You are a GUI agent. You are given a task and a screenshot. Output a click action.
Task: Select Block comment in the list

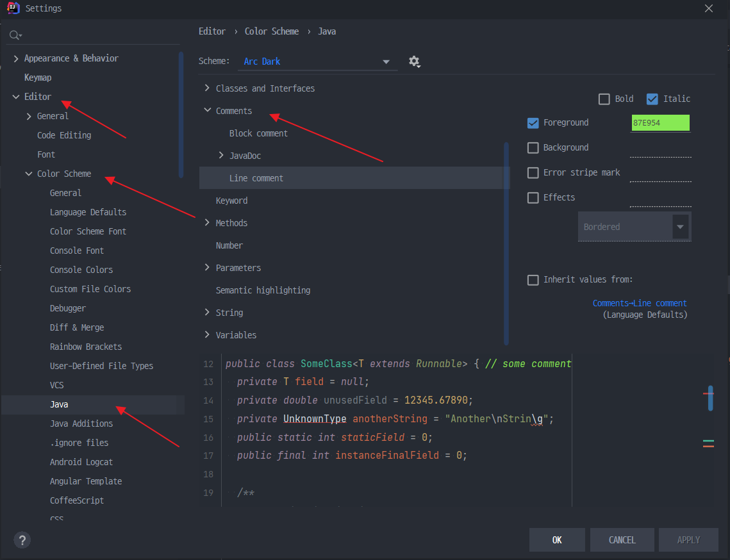click(x=258, y=134)
